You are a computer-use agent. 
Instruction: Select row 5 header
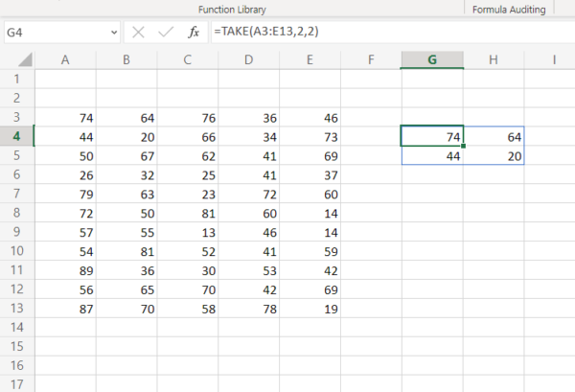tap(17, 155)
